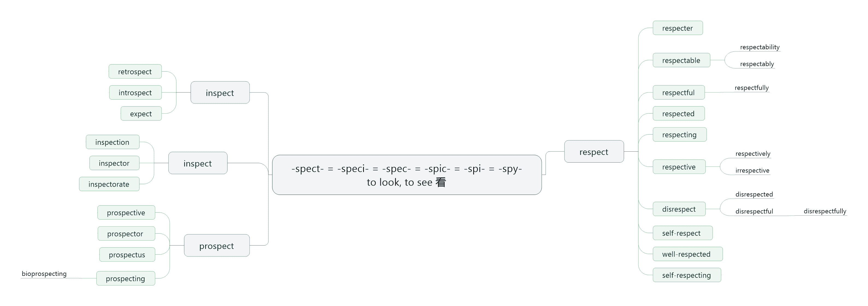Click the respectability leaf label
The height and width of the screenshot is (306, 868).
click(x=760, y=47)
